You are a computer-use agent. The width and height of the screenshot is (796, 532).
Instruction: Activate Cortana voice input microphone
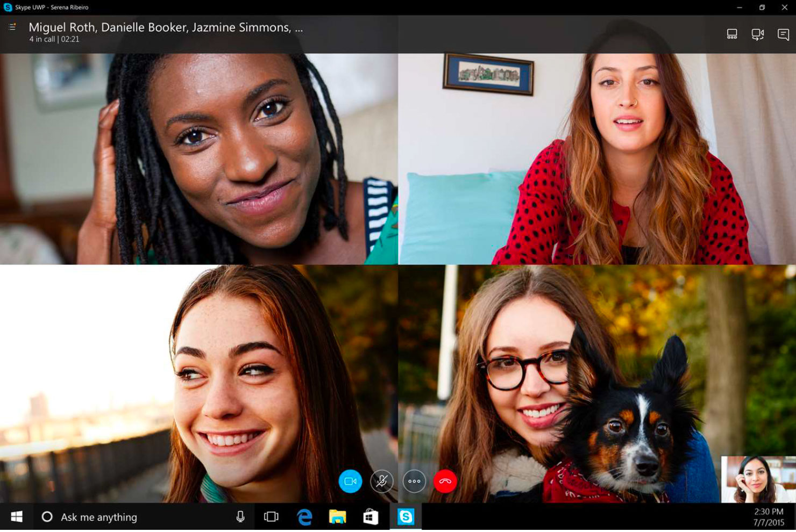240,517
